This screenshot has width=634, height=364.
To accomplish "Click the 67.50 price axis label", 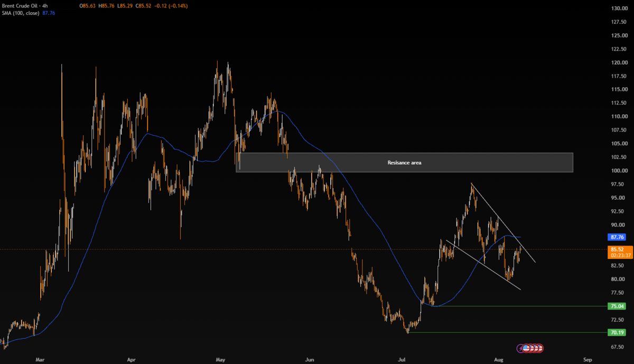I will (x=619, y=347).
